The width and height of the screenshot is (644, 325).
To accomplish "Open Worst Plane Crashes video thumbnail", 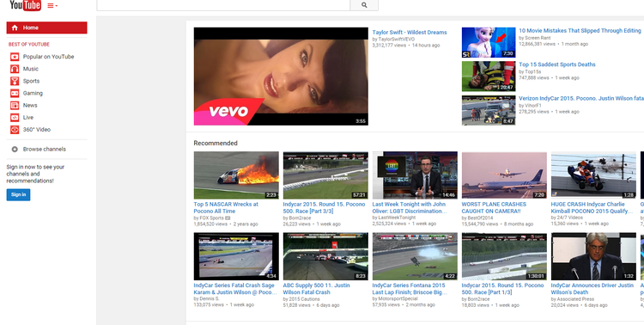I will coord(504,175).
